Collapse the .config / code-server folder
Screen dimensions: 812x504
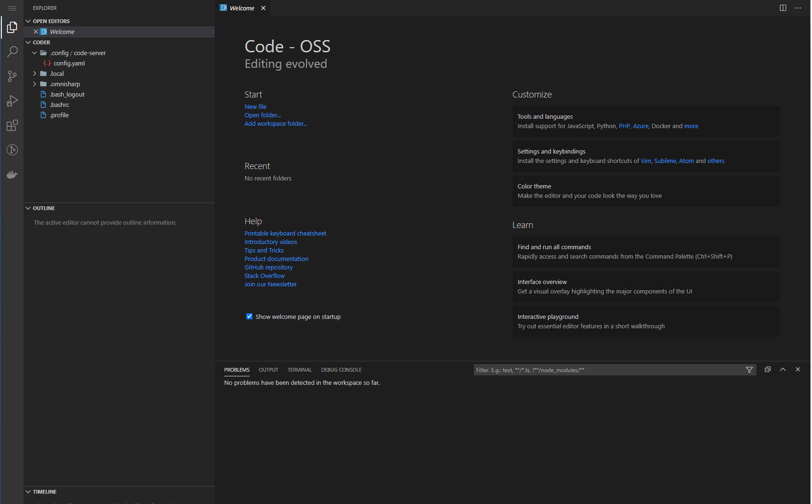point(119,53)
